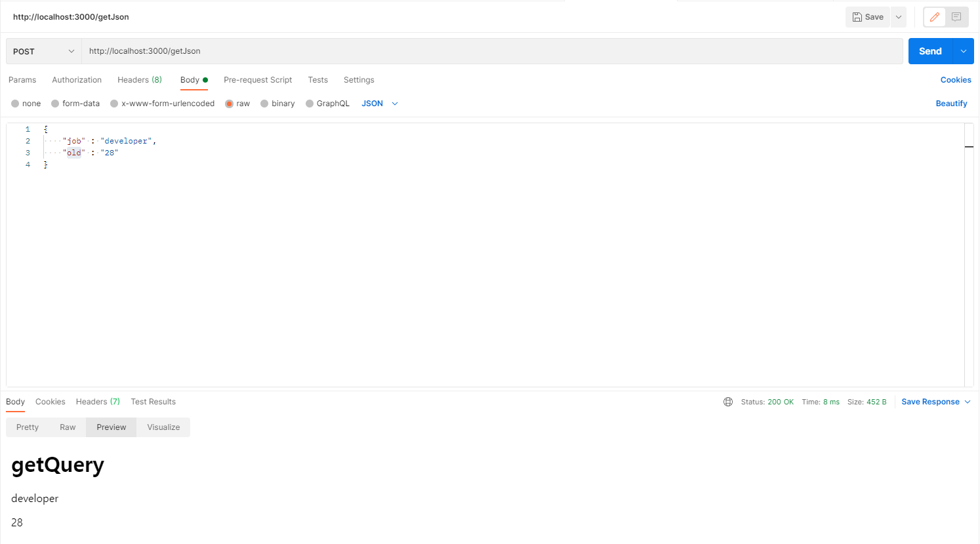Image resolution: width=980 pixels, height=544 pixels.
Task: Click the "old" key in the editor
Action: [74, 153]
